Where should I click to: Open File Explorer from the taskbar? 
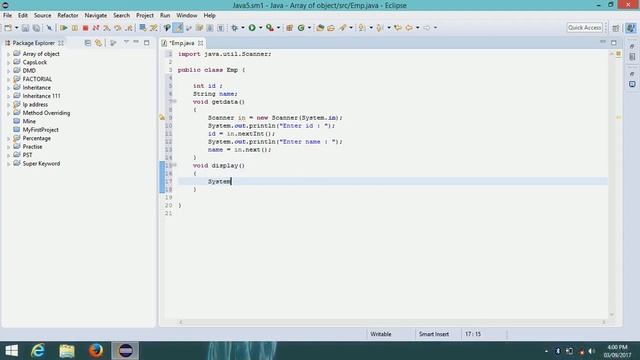point(67,350)
